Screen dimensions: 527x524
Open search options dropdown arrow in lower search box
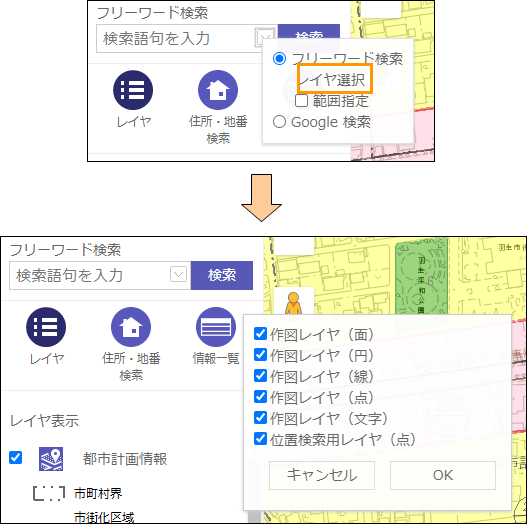click(x=178, y=275)
